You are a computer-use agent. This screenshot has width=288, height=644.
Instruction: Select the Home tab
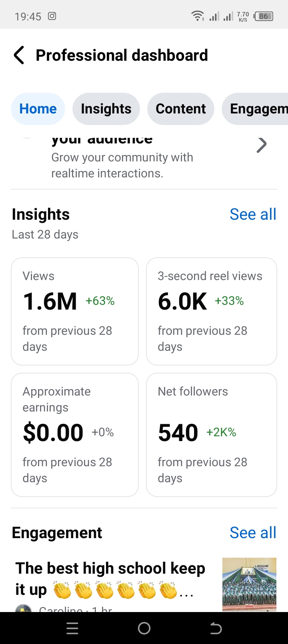pos(38,109)
